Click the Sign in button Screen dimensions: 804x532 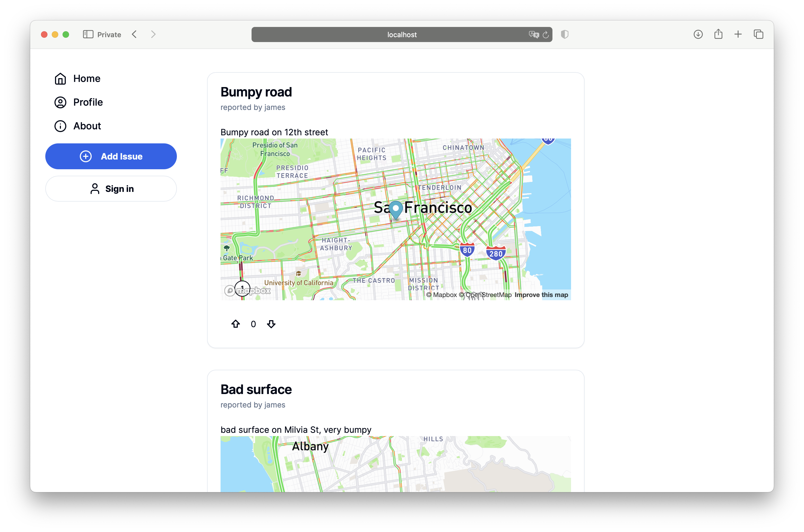tap(111, 189)
